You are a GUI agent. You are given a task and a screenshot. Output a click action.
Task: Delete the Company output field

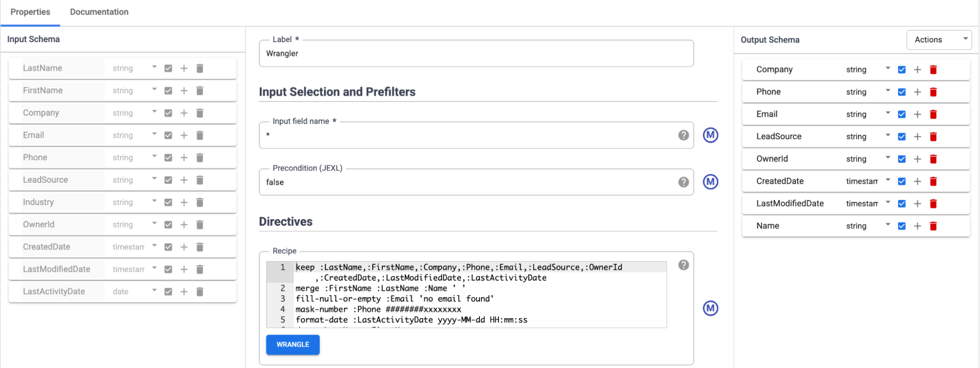click(x=933, y=70)
